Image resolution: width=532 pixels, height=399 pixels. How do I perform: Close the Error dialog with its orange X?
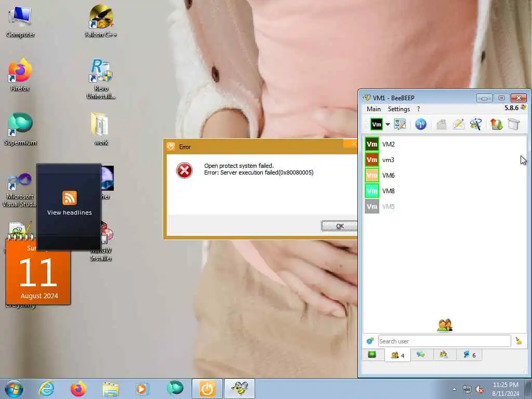pos(351,143)
